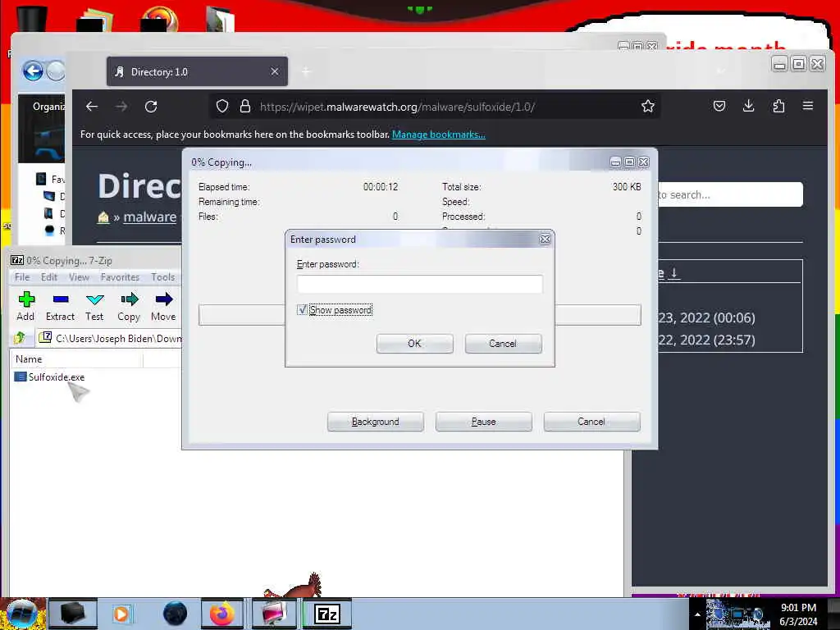
Task: Open the media player taskbar icon
Action: click(x=121, y=614)
